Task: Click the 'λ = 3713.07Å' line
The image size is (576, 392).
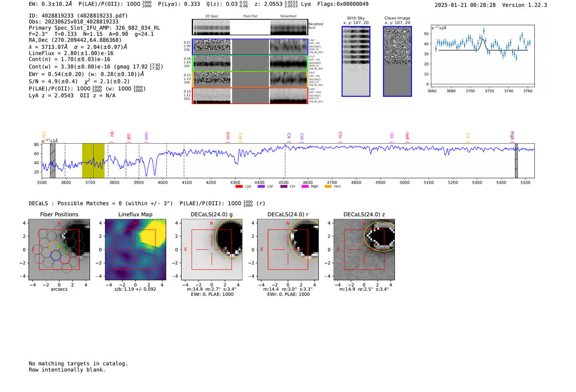Action: [x=78, y=47]
